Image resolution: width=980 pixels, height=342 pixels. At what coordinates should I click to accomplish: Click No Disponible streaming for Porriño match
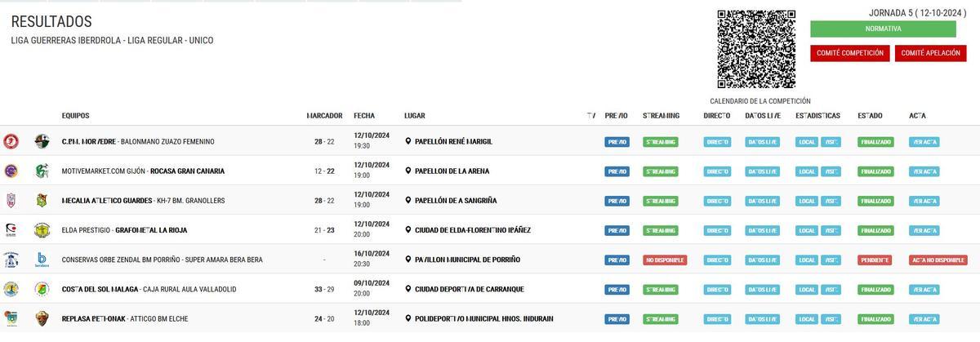pyautogui.click(x=664, y=260)
